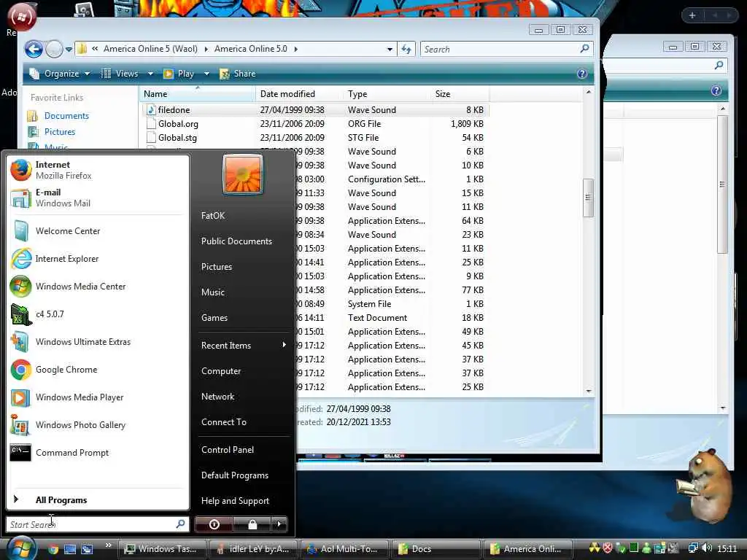Click the Views toolbar button

point(120,74)
